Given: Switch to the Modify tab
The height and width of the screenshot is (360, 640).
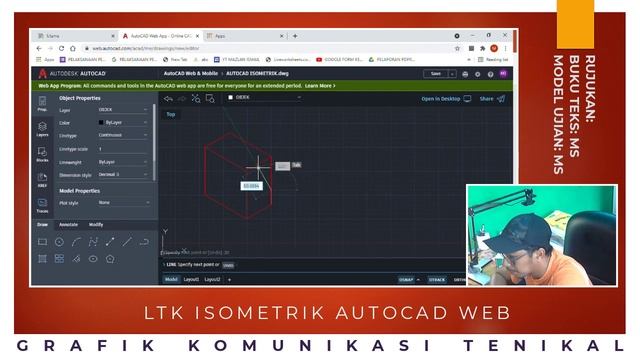Looking at the screenshot, I should click(x=96, y=225).
